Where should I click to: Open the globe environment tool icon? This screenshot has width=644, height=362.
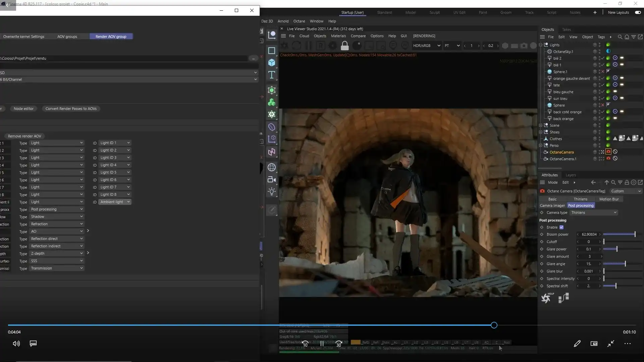click(272, 167)
